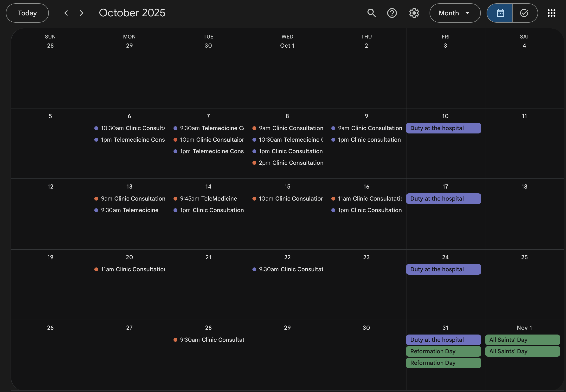Open 11am Clinic event on Oct 16
The image size is (566, 392).
(367, 199)
